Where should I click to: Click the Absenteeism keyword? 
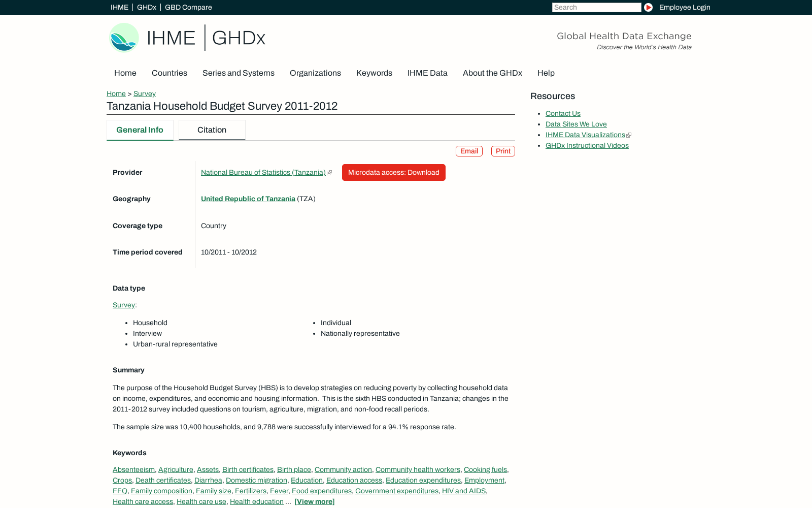coord(133,470)
